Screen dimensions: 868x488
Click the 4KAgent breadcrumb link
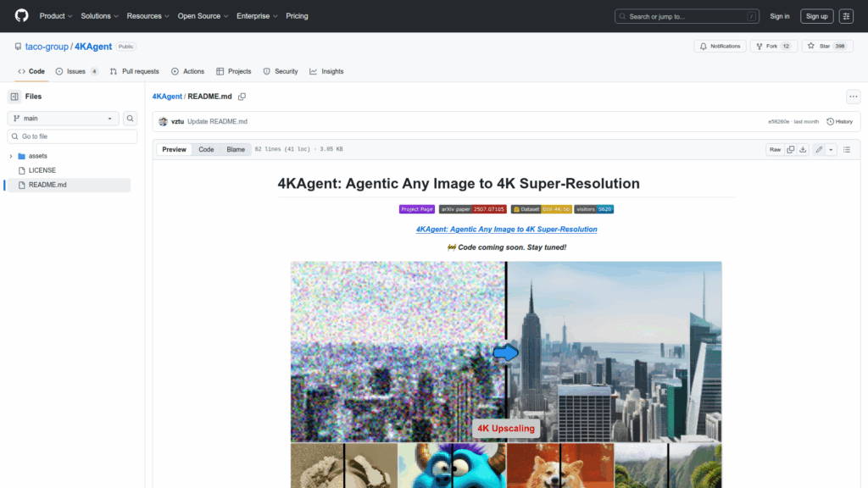tap(167, 97)
